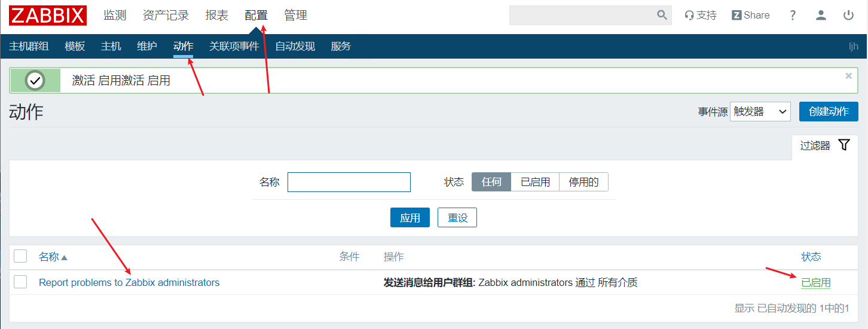Open the 支持 support link
The height and width of the screenshot is (329, 868).
tap(701, 16)
